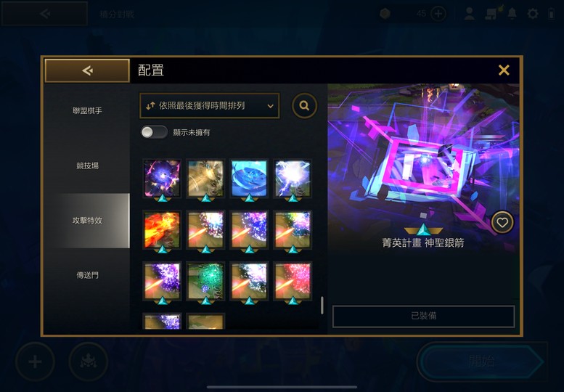Toggle the 顯示未擁有 switch

click(x=154, y=132)
